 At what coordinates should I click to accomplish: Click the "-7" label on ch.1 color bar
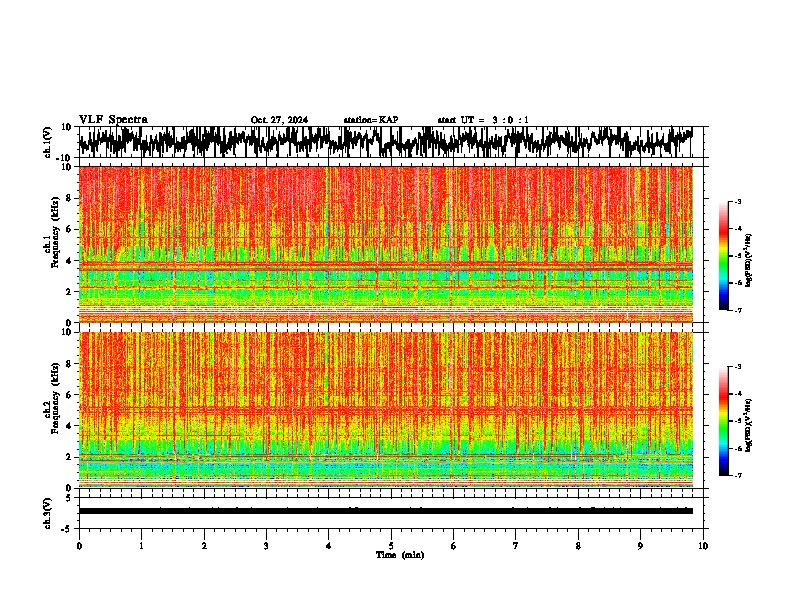pos(738,310)
